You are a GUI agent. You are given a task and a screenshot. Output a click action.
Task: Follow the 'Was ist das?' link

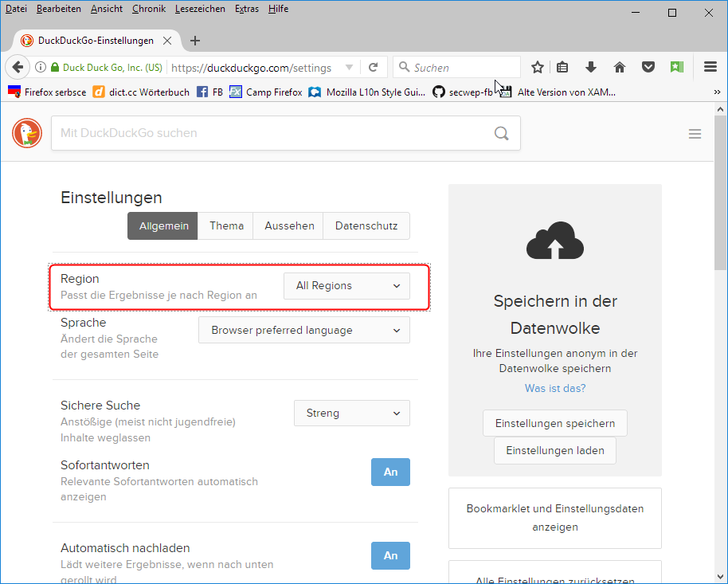[x=555, y=389]
